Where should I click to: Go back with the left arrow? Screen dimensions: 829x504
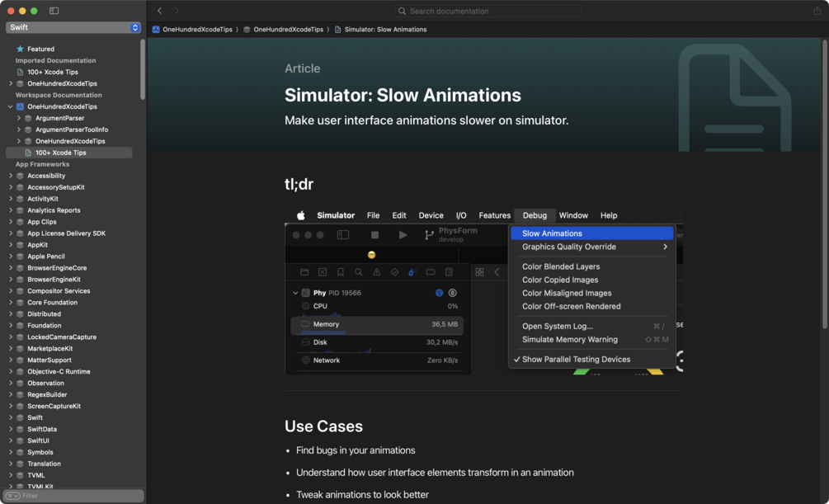click(160, 11)
